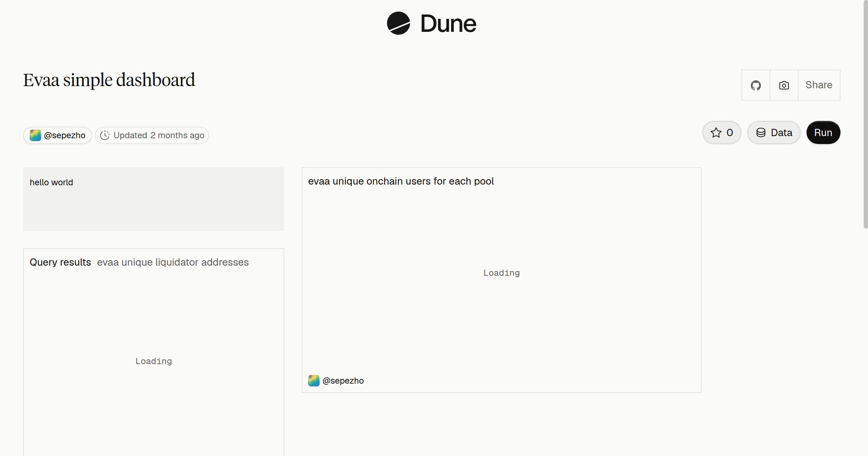This screenshot has width=868, height=456.
Task: Click the 'Evaa simple dashboard' title
Action: pos(109,80)
